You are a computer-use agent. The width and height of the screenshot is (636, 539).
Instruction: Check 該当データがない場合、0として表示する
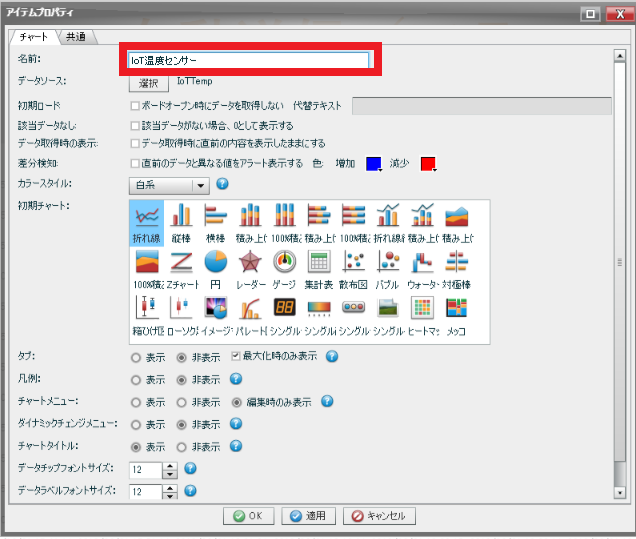[135, 126]
